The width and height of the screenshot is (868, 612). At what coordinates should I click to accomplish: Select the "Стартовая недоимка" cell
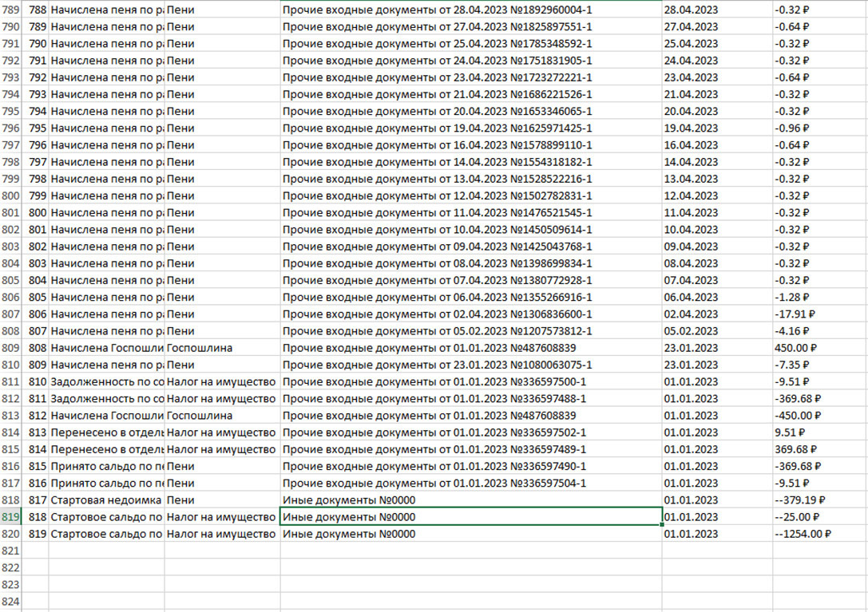pos(105,500)
